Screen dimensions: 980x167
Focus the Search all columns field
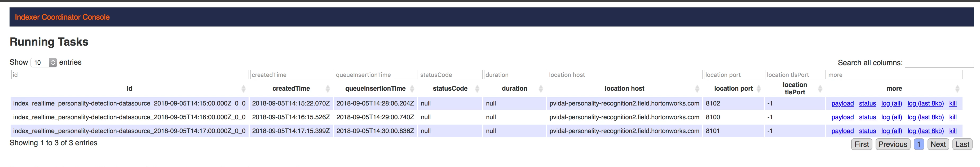pos(939,63)
